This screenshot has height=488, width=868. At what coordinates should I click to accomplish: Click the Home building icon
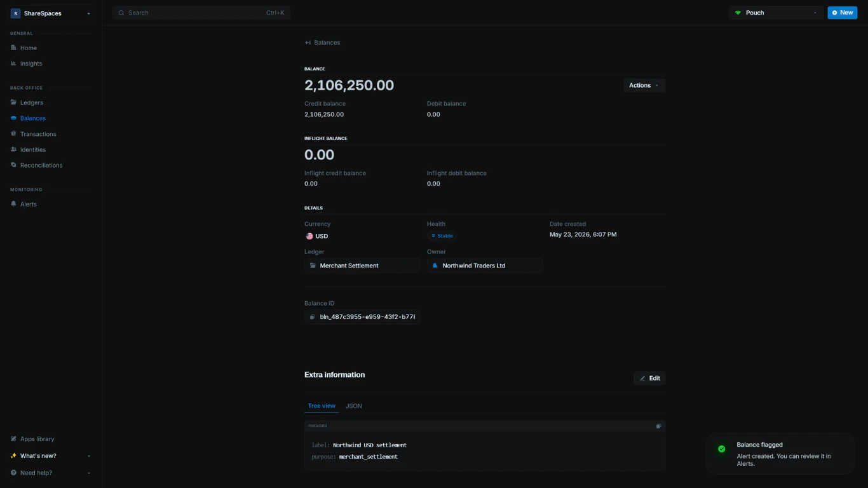14,48
